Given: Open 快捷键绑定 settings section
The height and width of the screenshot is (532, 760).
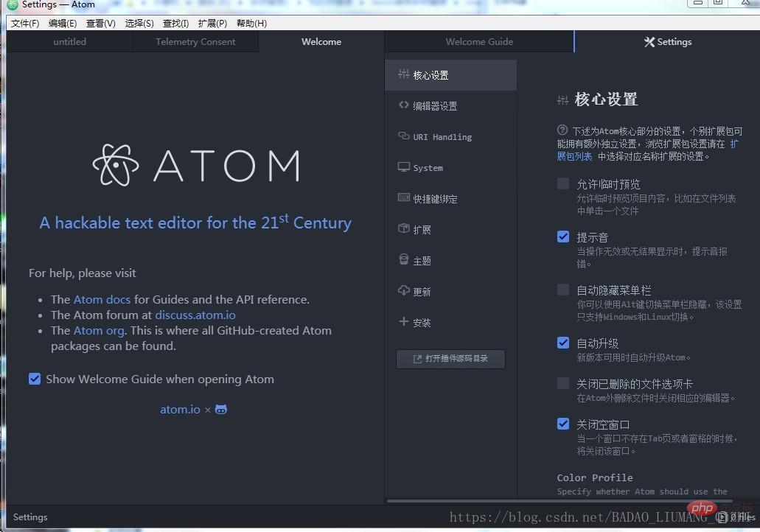Looking at the screenshot, I should [x=450, y=199].
